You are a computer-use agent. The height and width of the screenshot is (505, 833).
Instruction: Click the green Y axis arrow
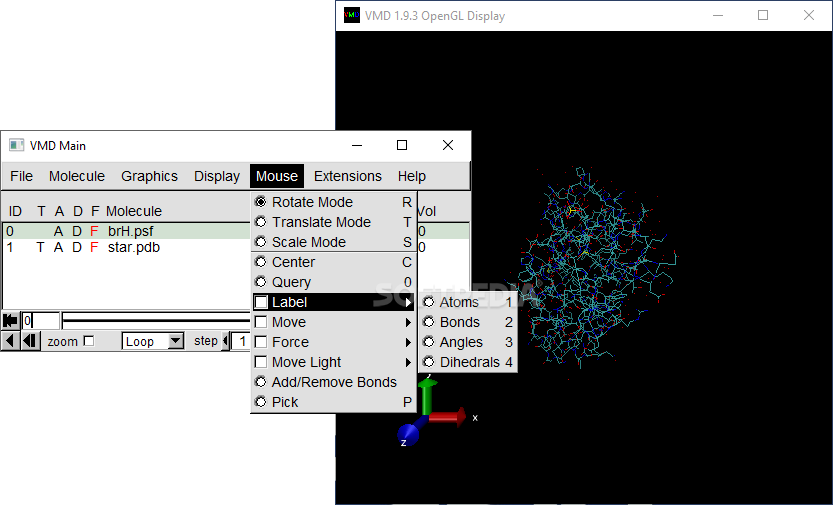point(427,396)
